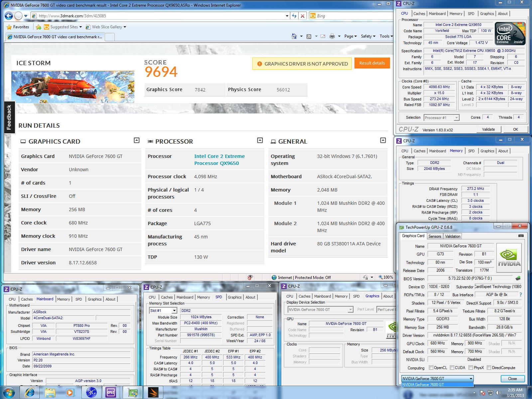The height and width of the screenshot is (399, 532).
Task: Switch to Caches tab in top CPU-Z window
Action: pyautogui.click(x=419, y=14)
